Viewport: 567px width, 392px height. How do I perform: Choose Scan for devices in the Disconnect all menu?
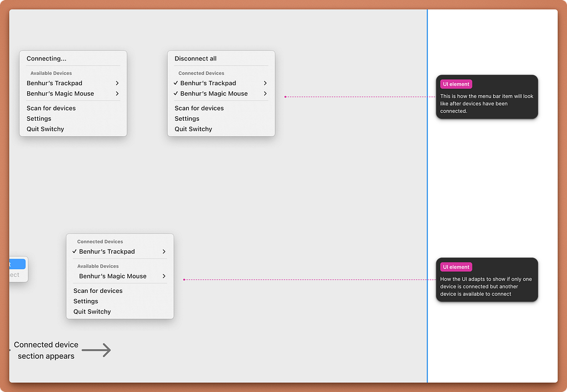[199, 108]
